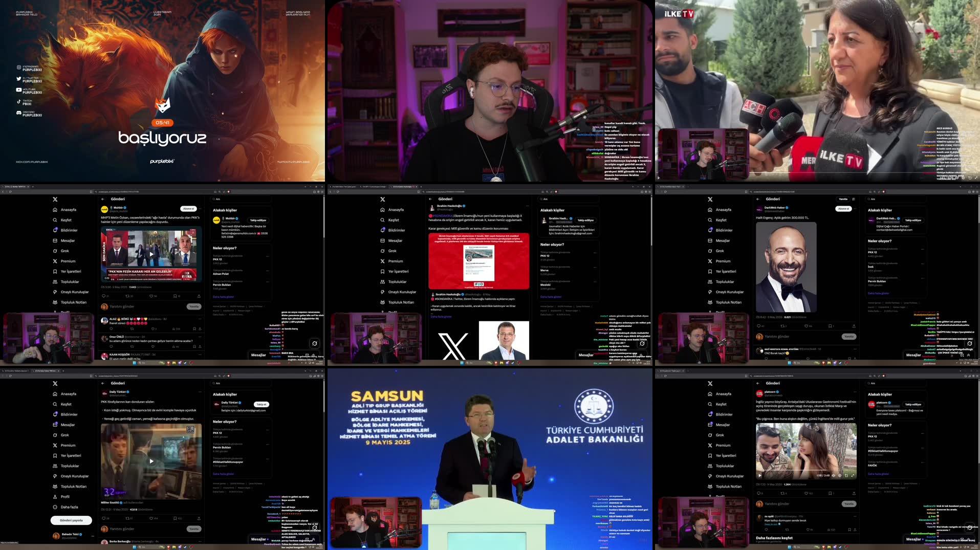Go back using the arrow in the Muhbir post window
This screenshot has height=550, width=980.
(x=103, y=199)
